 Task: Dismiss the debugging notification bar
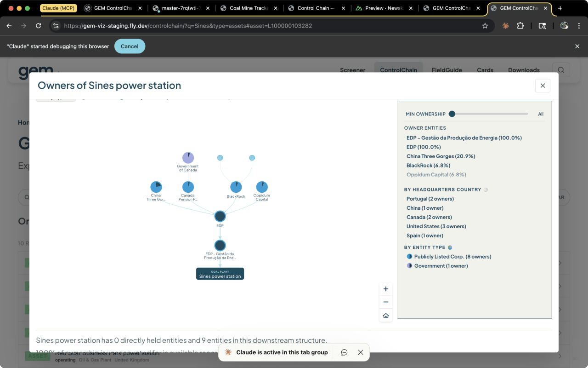[577, 46]
